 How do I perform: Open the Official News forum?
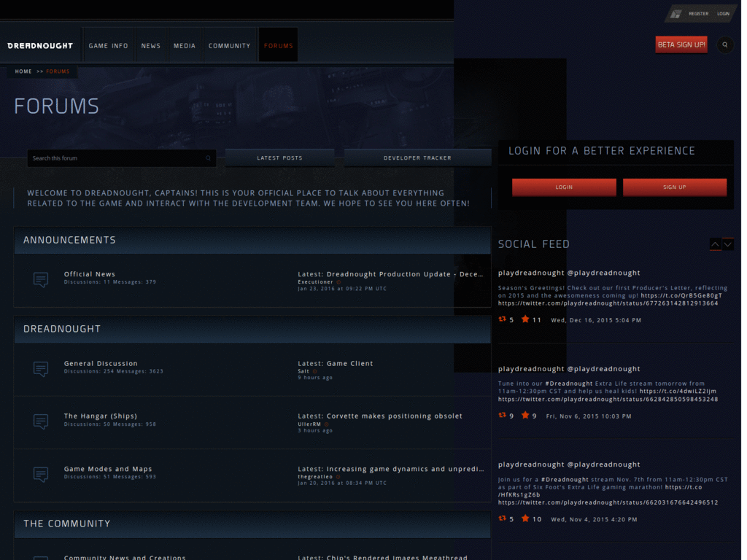(90, 274)
